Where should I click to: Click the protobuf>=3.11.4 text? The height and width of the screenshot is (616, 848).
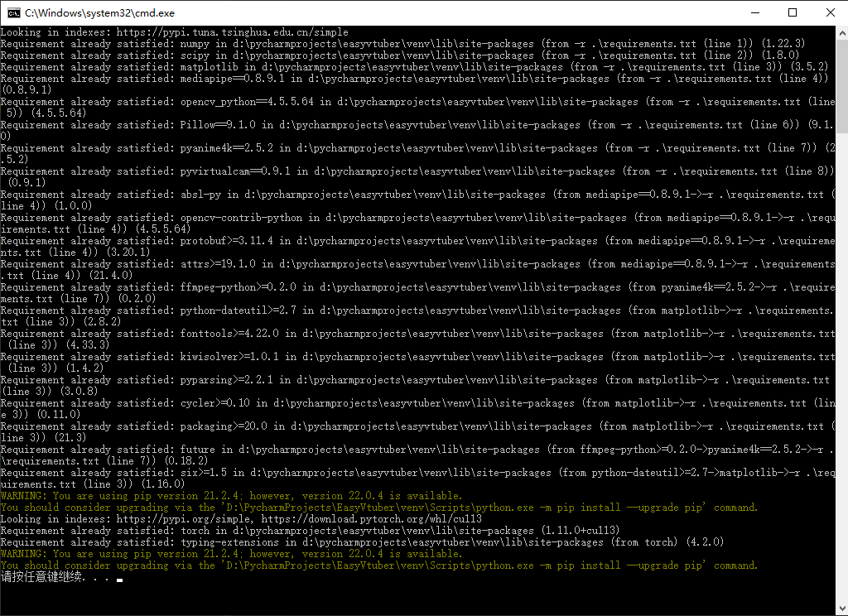227,241
